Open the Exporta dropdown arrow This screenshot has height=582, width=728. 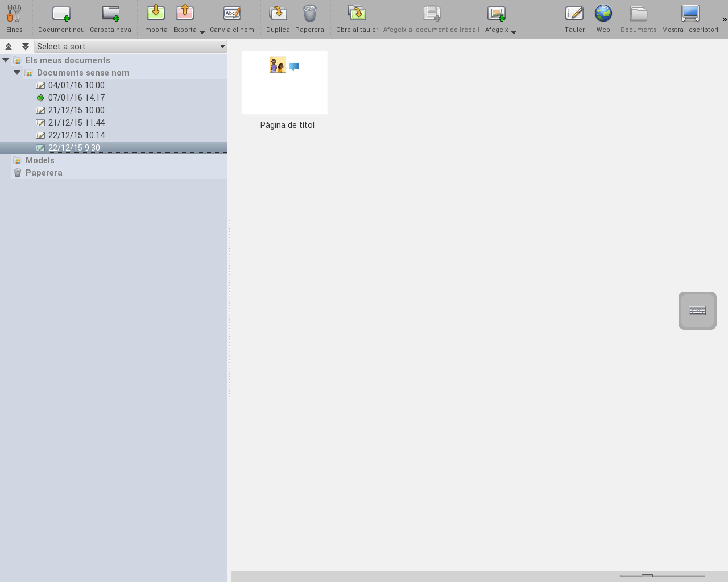tap(202, 32)
